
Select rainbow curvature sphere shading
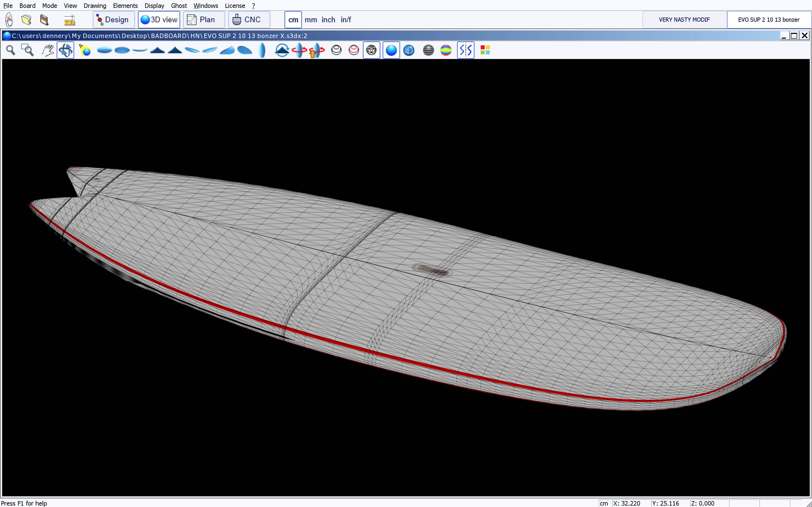(445, 50)
